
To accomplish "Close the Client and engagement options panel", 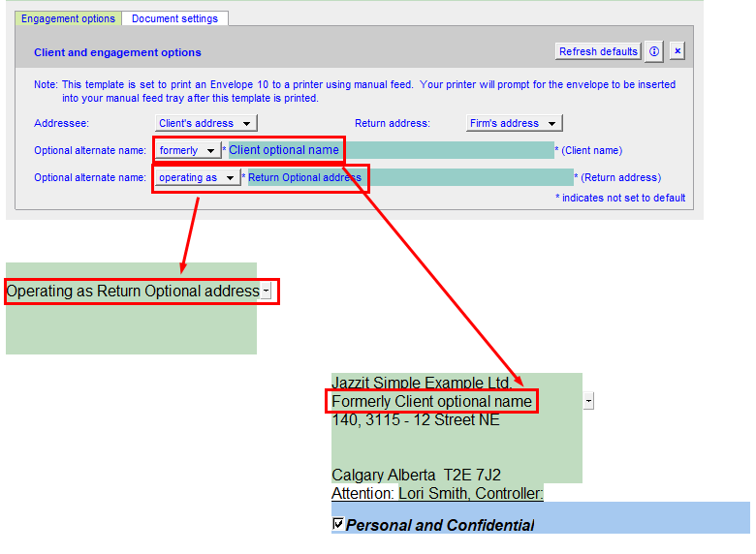I will tap(677, 51).
